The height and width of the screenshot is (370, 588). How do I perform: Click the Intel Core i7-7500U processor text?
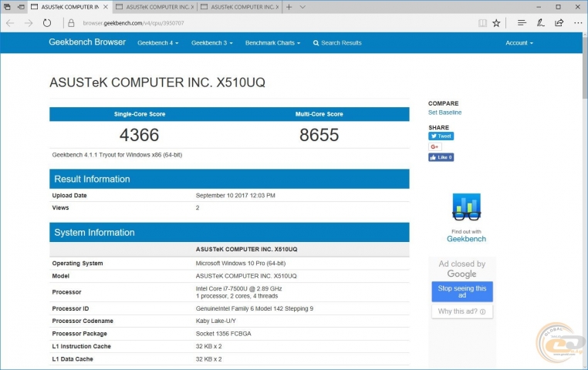point(238,289)
